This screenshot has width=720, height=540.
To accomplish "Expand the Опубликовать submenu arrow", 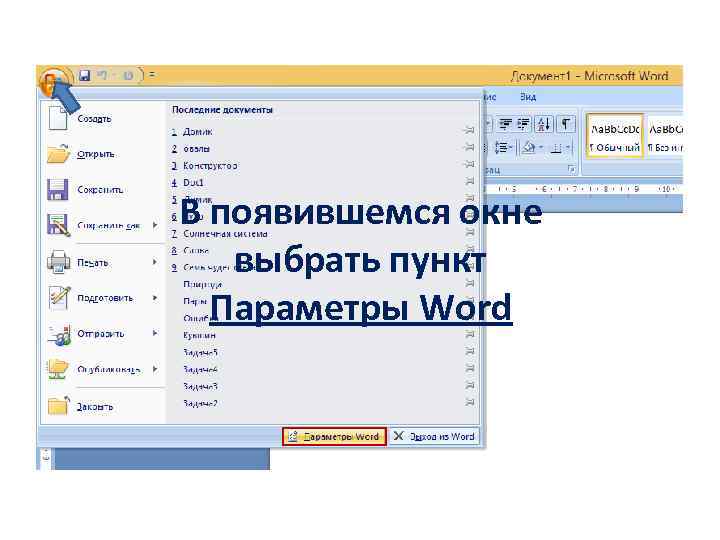I will (x=155, y=369).
